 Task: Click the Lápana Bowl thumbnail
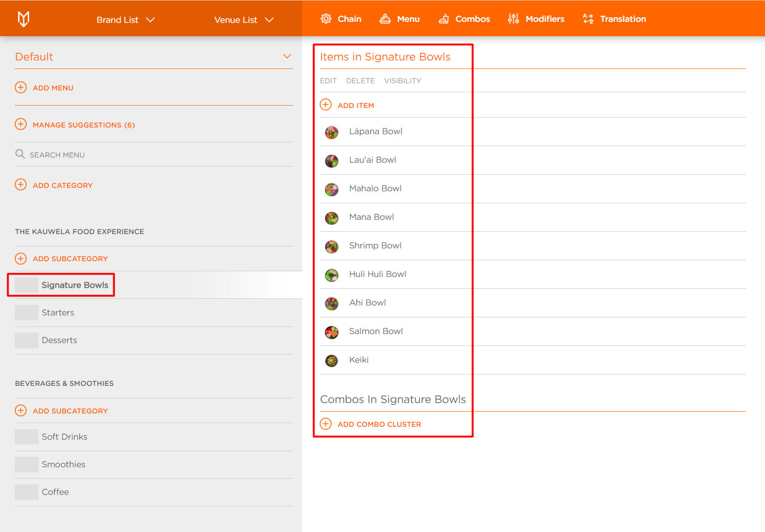(x=332, y=132)
